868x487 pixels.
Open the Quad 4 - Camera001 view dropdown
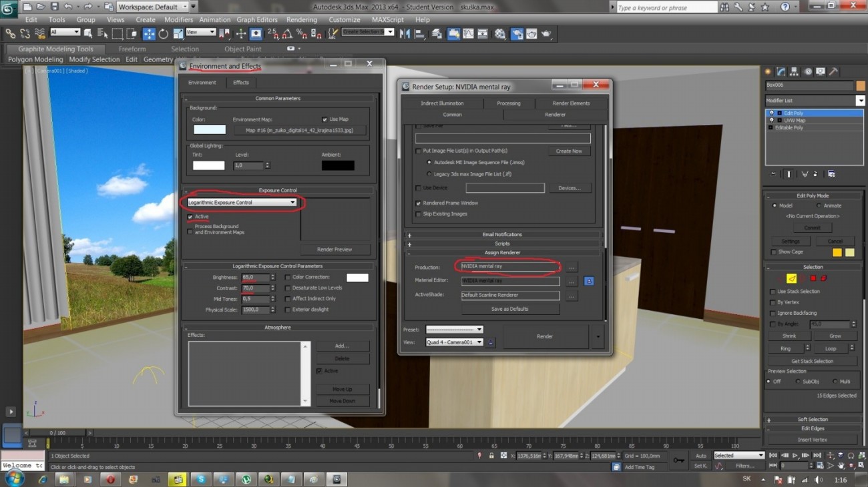click(454, 342)
